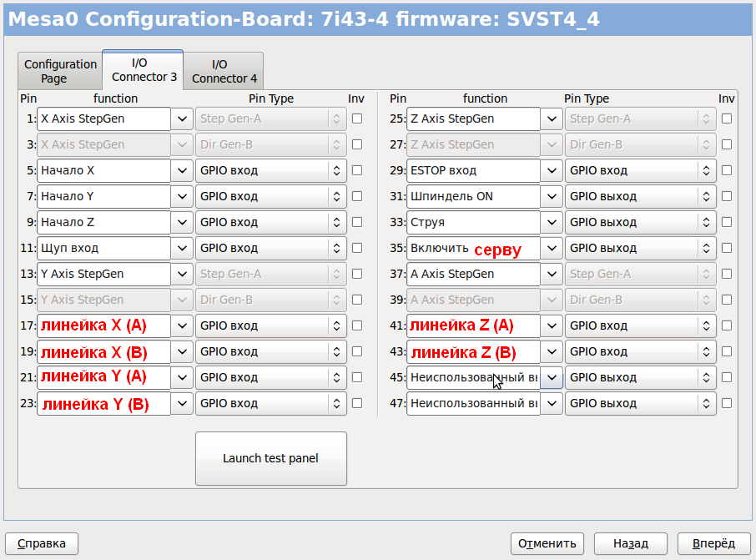Expand function dropdown arrow for pin 1
The height and width of the screenshot is (560, 756).
[x=182, y=119]
